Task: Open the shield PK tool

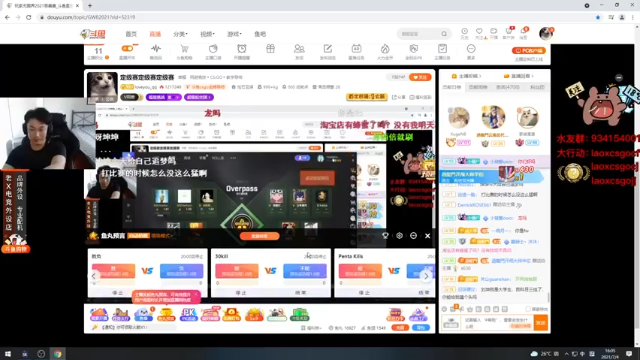Action: click(413, 49)
